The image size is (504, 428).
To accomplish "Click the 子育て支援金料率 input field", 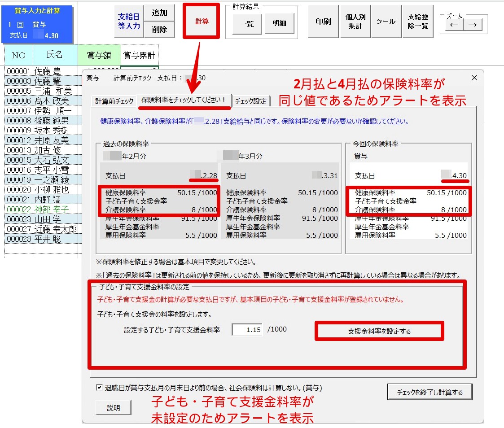I will point(248,330).
